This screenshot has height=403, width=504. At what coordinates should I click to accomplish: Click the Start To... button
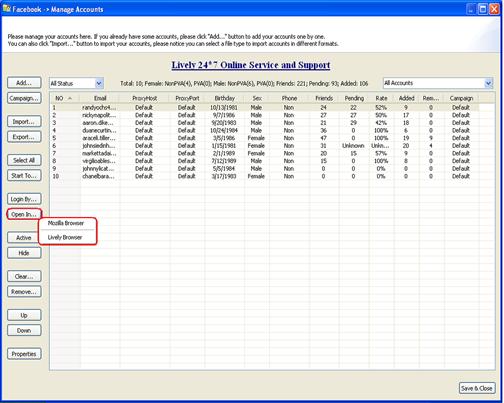click(24, 176)
